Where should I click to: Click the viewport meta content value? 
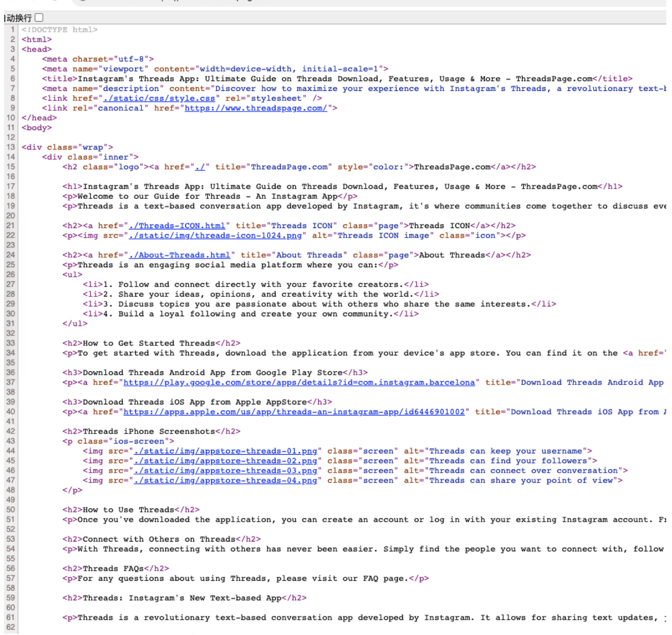pos(289,69)
